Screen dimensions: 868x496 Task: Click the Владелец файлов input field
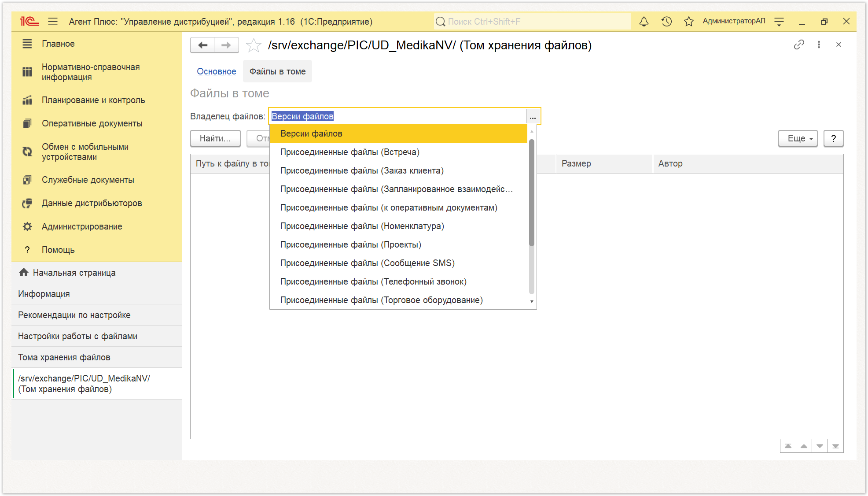pos(397,116)
